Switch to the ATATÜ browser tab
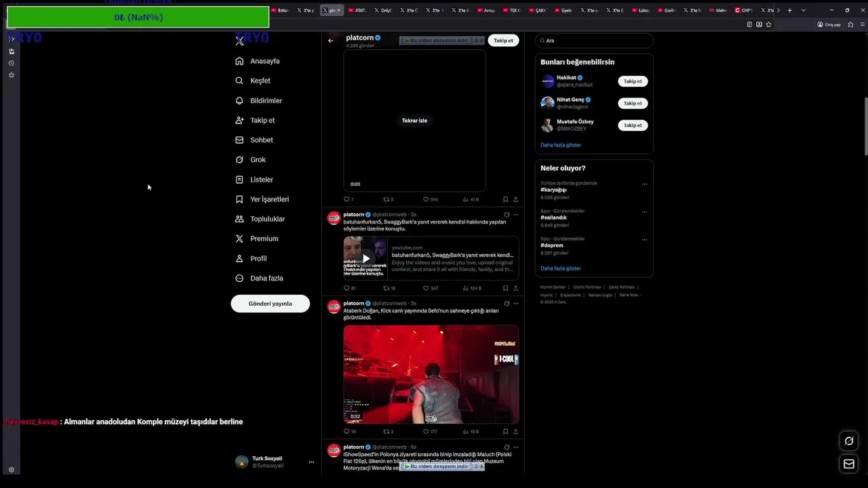The height and width of the screenshot is (488, 868). pyautogui.click(x=357, y=10)
